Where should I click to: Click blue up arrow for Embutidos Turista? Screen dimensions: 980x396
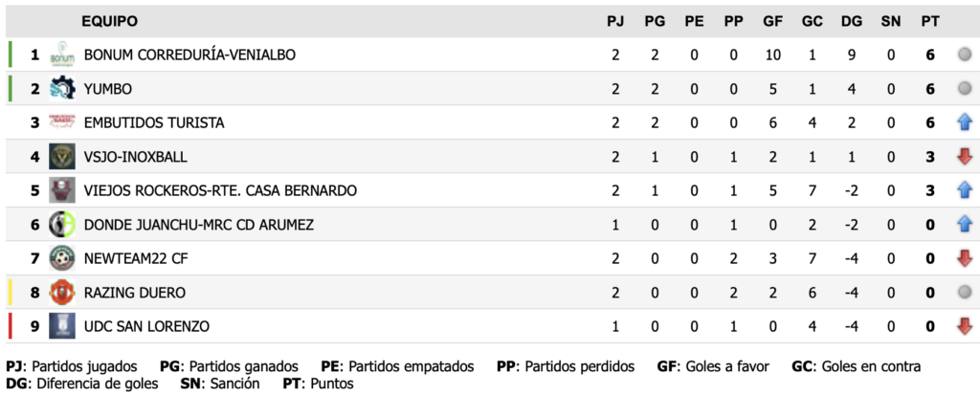coord(965,122)
